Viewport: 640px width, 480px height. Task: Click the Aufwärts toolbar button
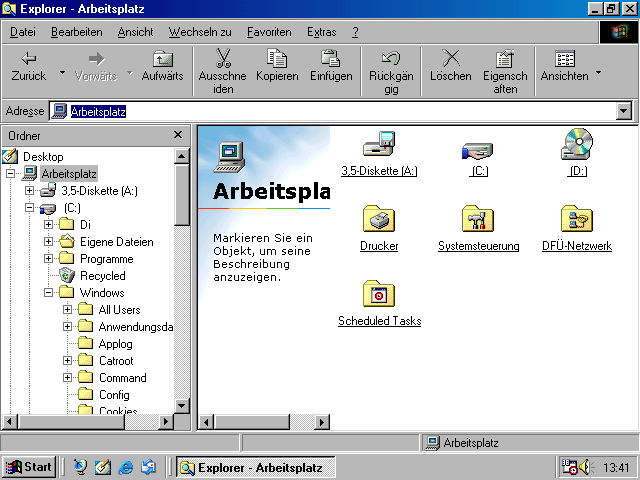[x=162, y=66]
